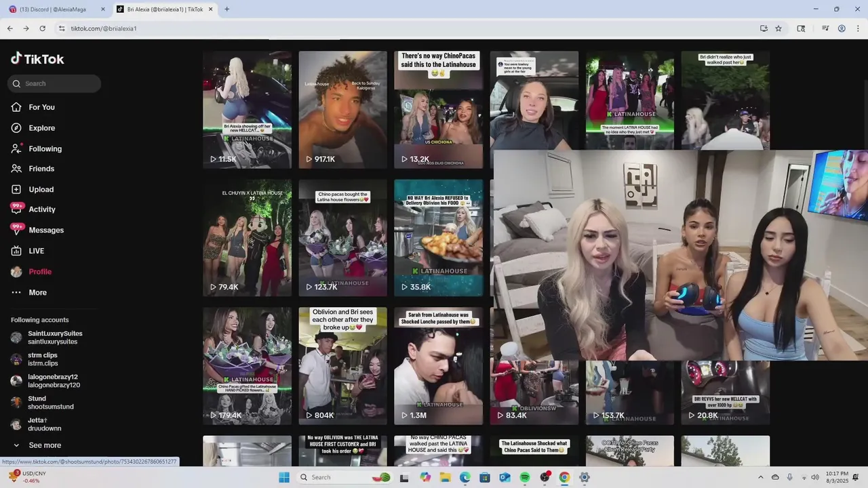Open a new browser tab

click(226, 9)
